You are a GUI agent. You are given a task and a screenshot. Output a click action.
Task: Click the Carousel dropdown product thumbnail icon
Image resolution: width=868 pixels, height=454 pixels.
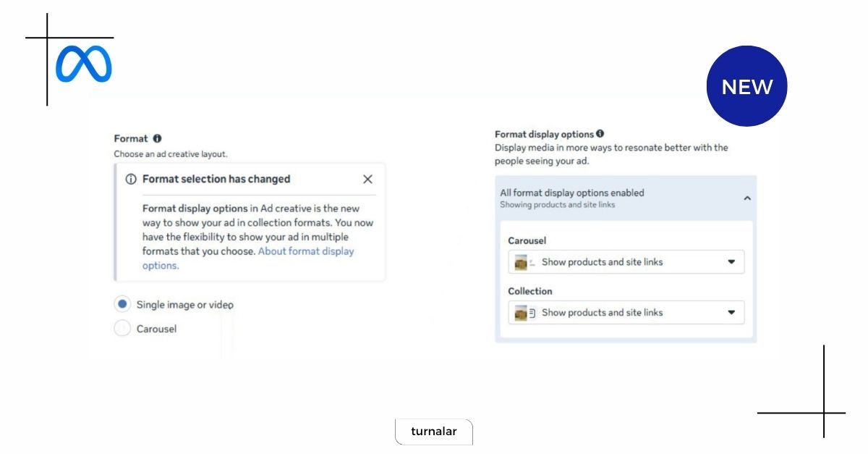(521, 262)
